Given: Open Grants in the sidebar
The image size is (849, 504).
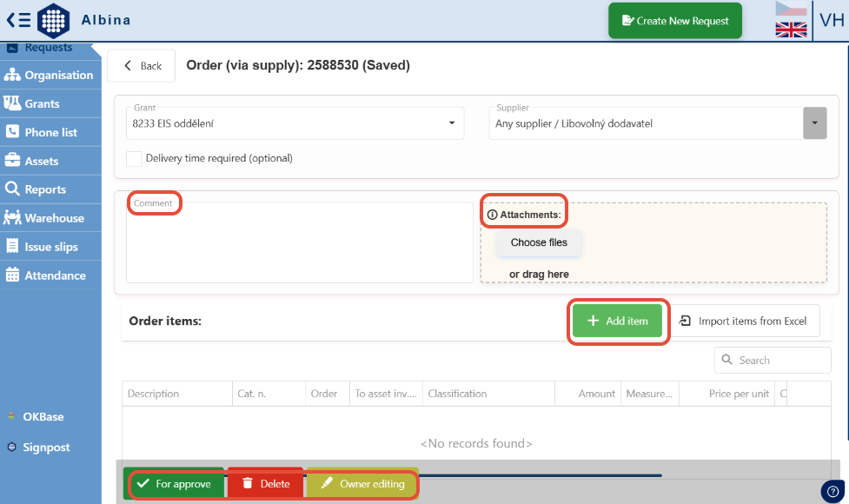Looking at the screenshot, I should 50,104.
